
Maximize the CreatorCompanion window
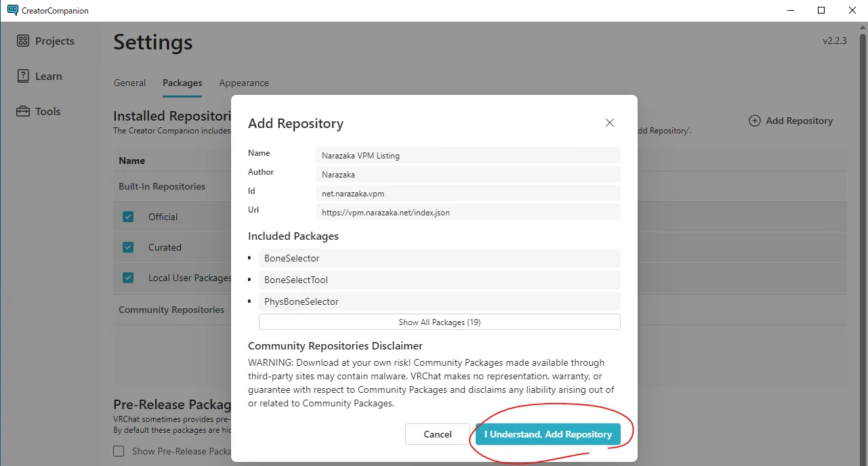(x=821, y=11)
